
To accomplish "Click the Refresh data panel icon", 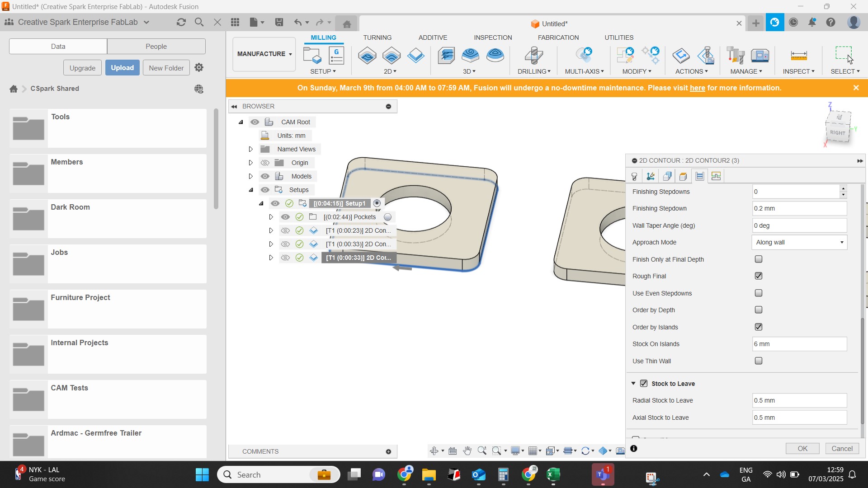I will pos(181,22).
